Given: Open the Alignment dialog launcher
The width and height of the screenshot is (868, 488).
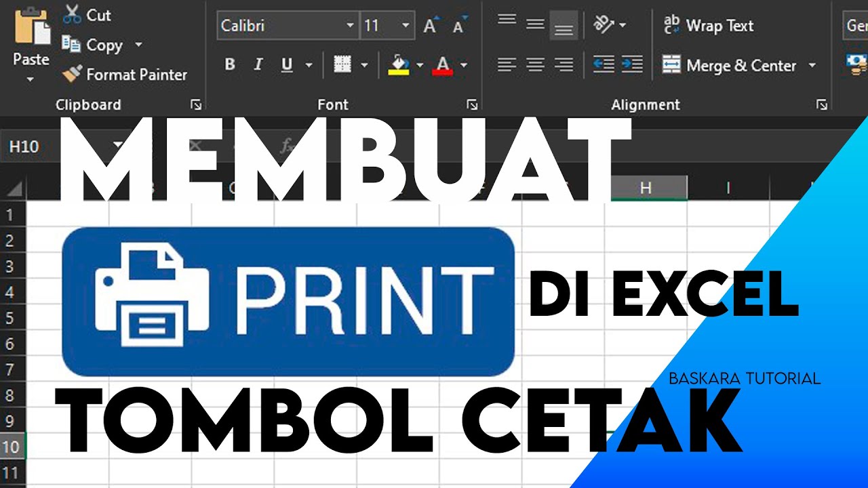Looking at the screenshot, I should [822, 104].
